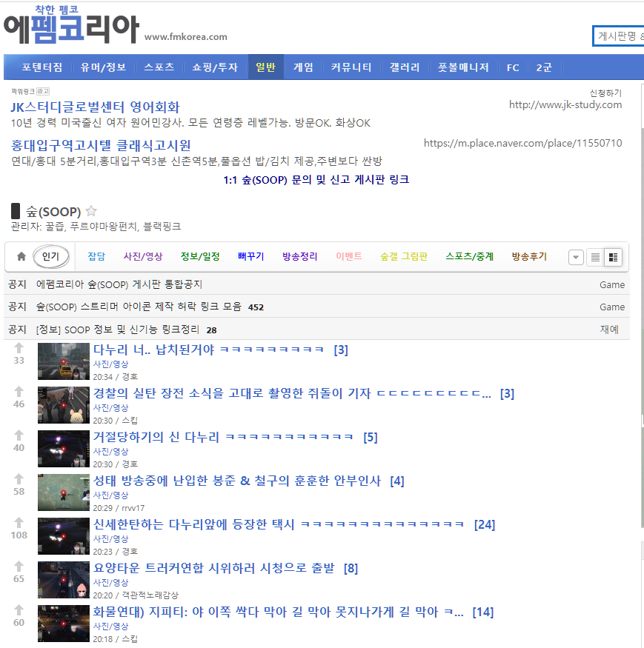Open notice 에펨코리아 숲(SOOP) 게시판 통합공지
Screen dimensions: 644x648
(119, 284)
